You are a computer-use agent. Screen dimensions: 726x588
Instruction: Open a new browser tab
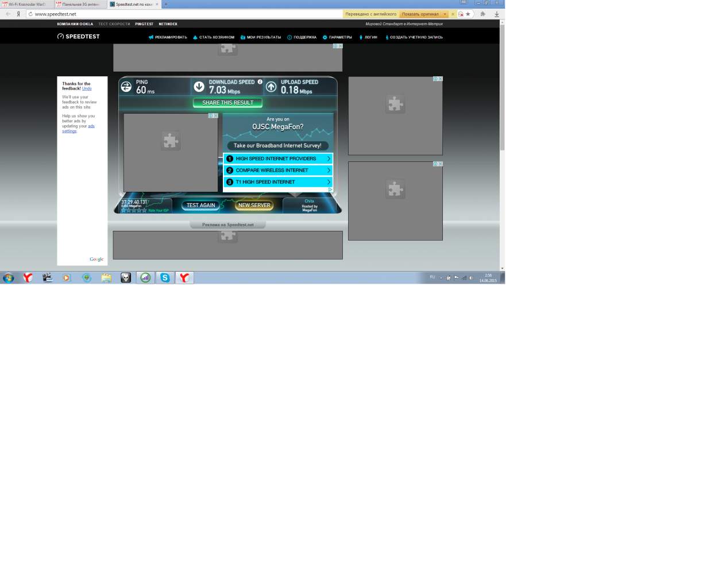[x=166, y=4]
